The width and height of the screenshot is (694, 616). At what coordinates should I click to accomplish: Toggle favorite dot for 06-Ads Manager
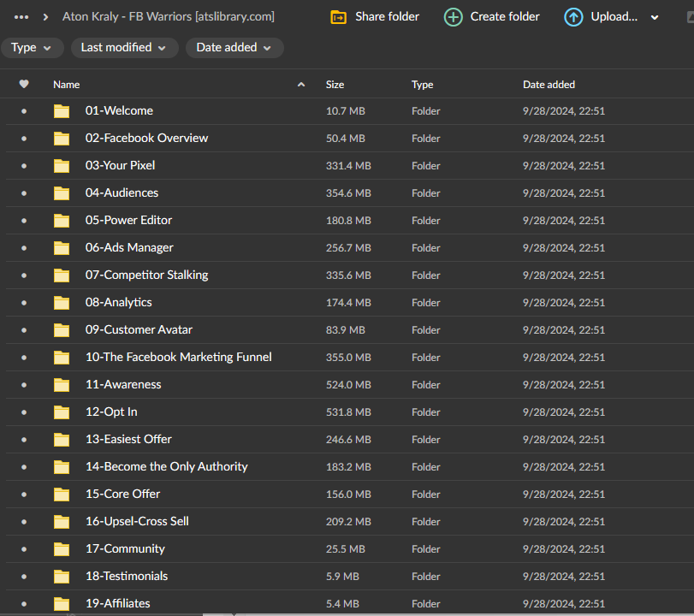coord(24,248)
